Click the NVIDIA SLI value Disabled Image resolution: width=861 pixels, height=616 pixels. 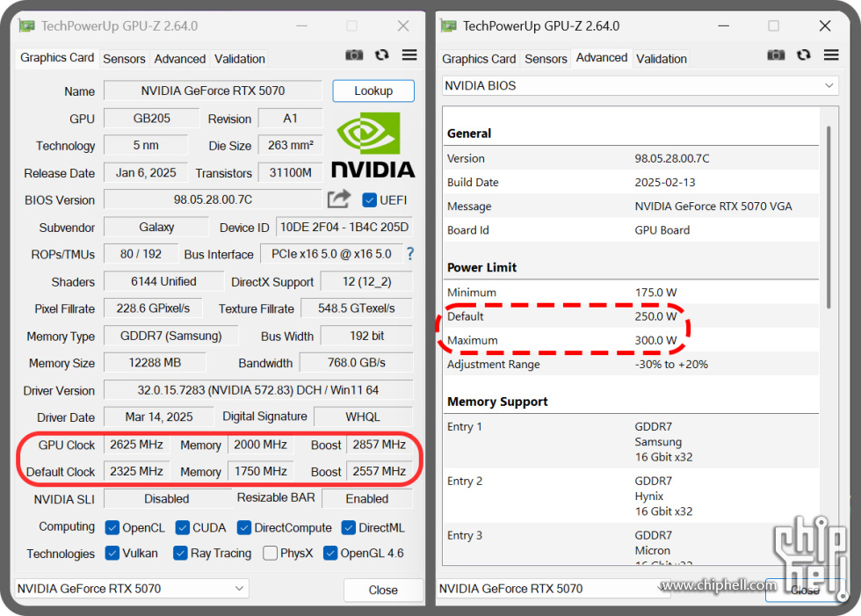167,498
